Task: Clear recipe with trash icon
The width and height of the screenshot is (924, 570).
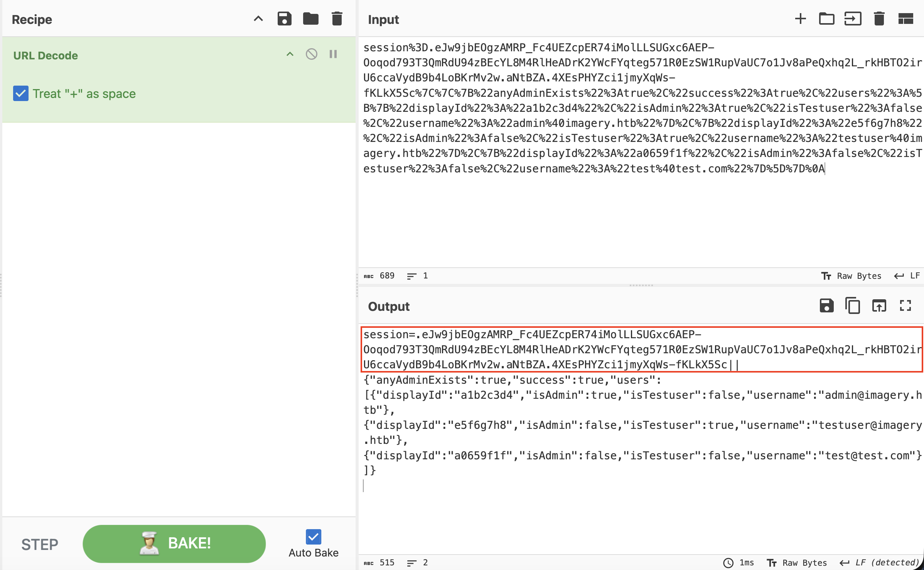Action: [337, 19]
